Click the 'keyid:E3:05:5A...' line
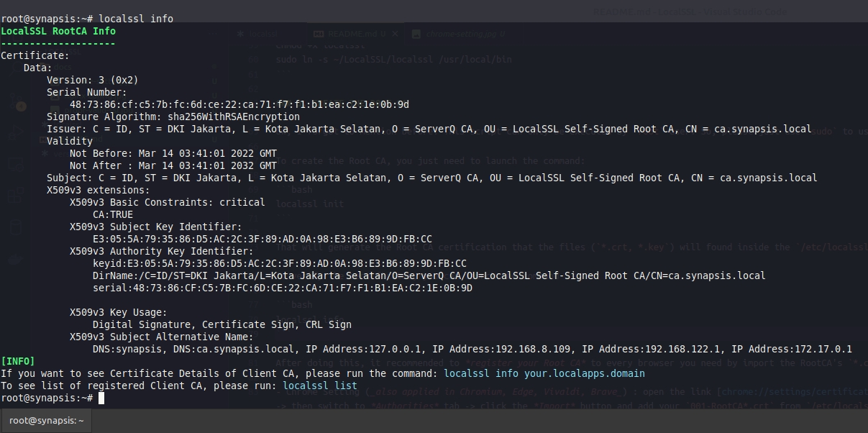This screenshot has height=433, width=868. 280,263
